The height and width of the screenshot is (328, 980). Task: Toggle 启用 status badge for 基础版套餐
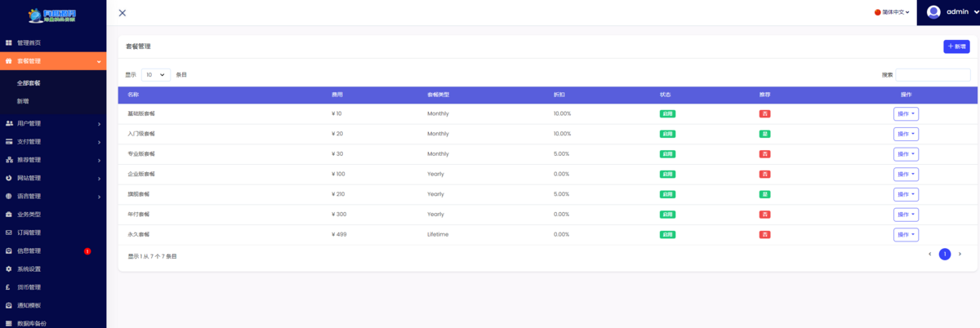[x=667, y=113]
